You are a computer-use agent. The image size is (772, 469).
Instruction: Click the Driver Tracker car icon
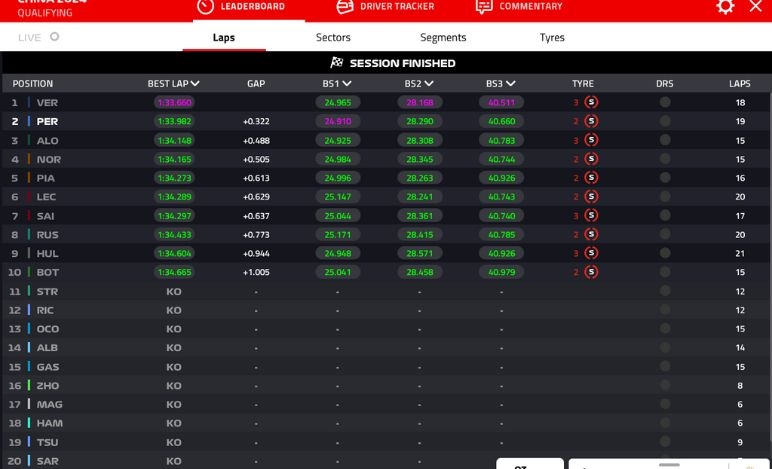[x=345, y=6]
